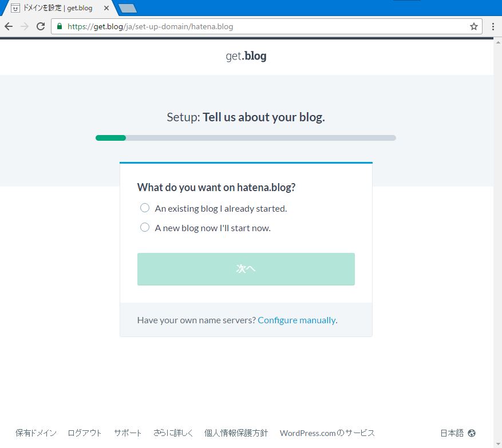Click the scrollbar down arrow

click(498, 444)
